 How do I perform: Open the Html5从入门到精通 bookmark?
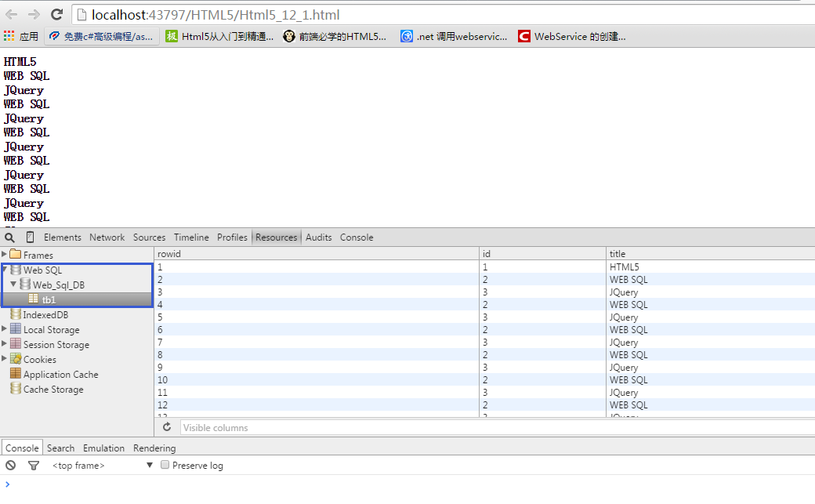219,36
